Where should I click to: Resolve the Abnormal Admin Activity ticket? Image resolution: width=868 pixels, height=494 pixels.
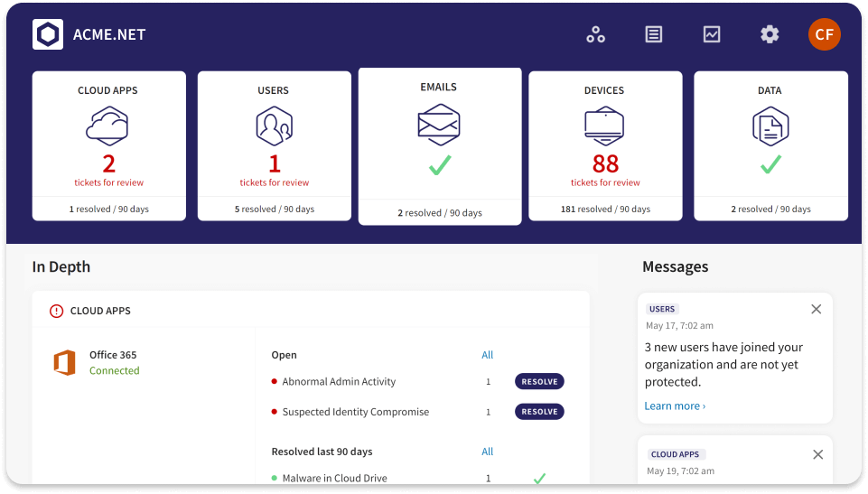pos(539,382)
